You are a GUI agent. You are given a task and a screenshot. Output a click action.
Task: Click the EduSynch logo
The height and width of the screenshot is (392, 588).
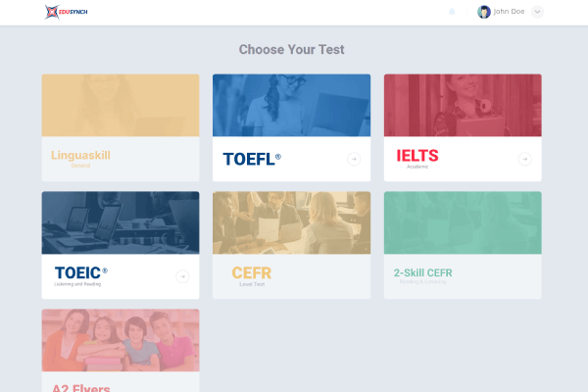click(x=64, y=12)
